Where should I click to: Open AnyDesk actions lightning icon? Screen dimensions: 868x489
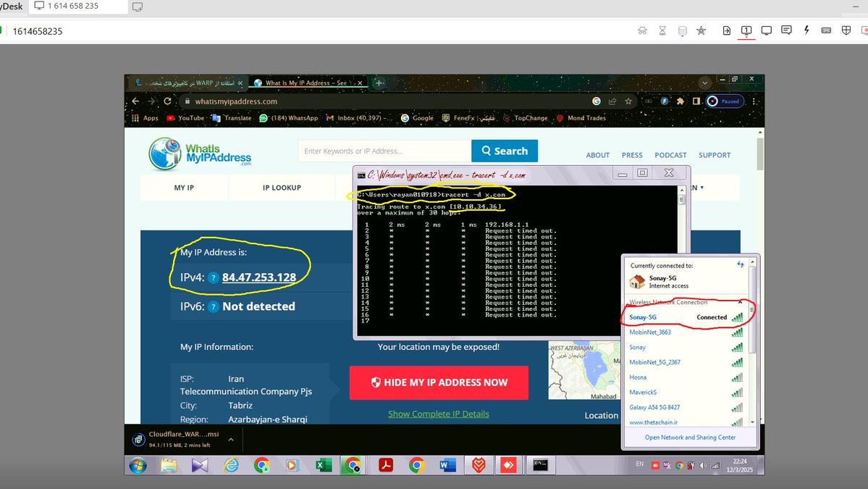tap(806, 30)
